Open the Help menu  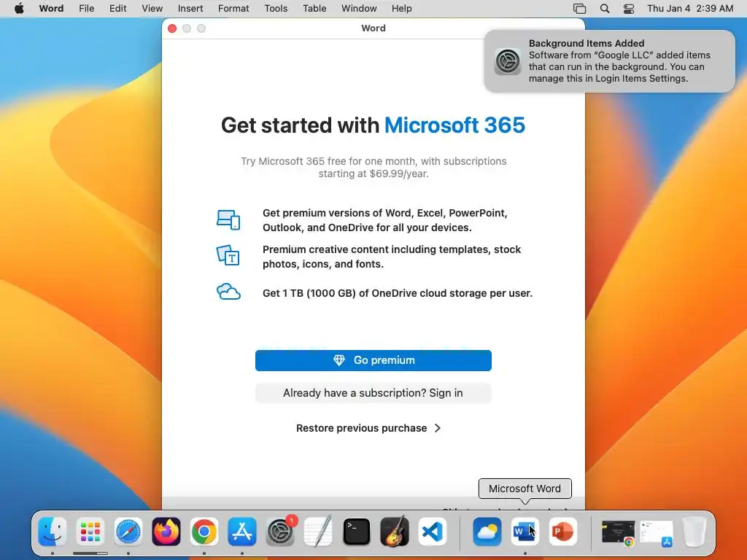pos(402,9)
